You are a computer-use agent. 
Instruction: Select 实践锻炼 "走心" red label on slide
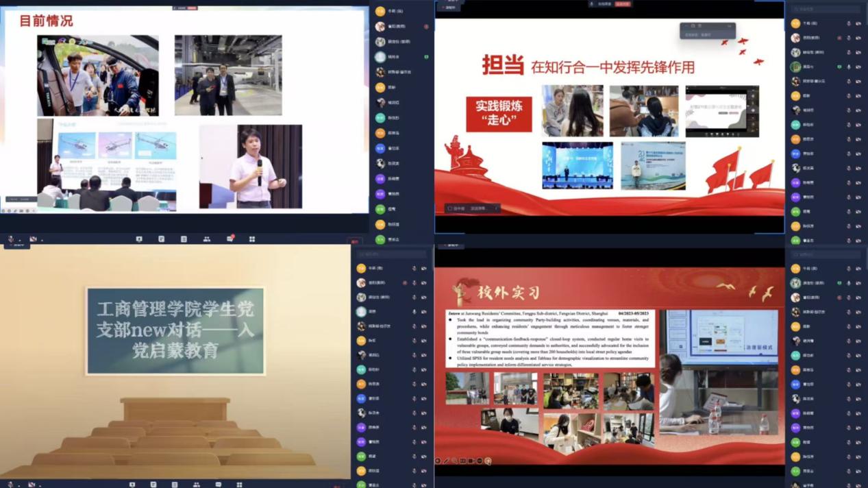[x=499, y=114]
